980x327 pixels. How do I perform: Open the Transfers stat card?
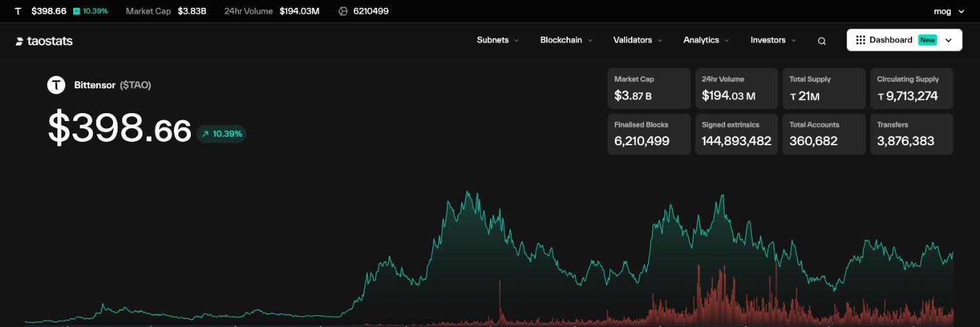(911, 134)
